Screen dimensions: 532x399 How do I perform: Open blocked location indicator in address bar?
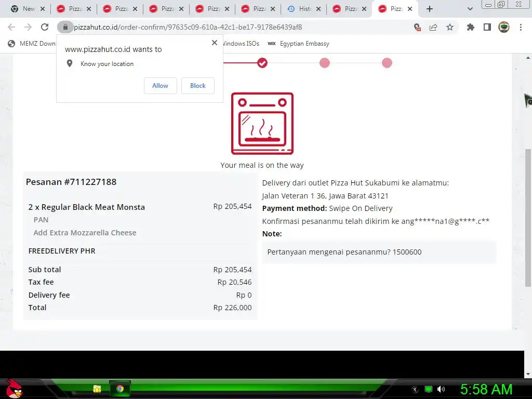click(417, 27)
